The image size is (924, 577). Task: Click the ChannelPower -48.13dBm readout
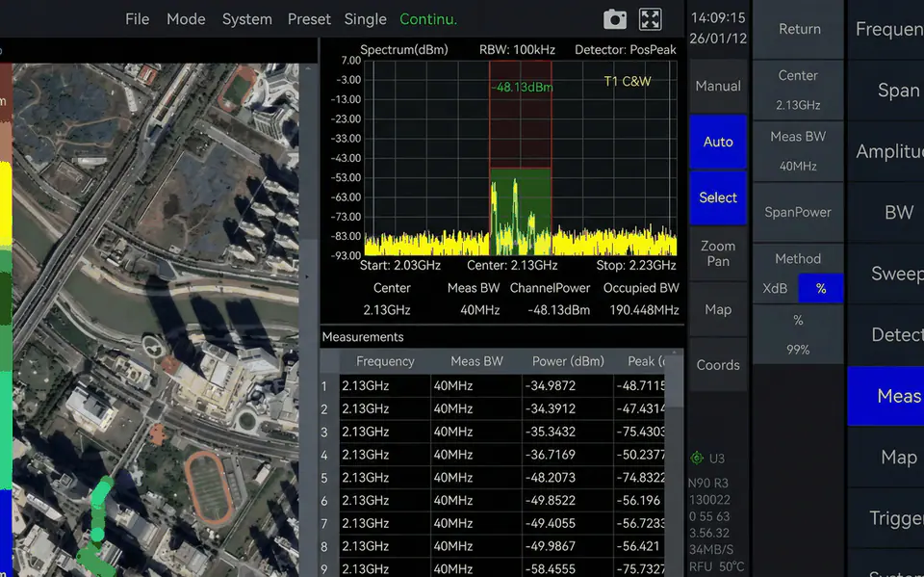click(x=550, y=300)
